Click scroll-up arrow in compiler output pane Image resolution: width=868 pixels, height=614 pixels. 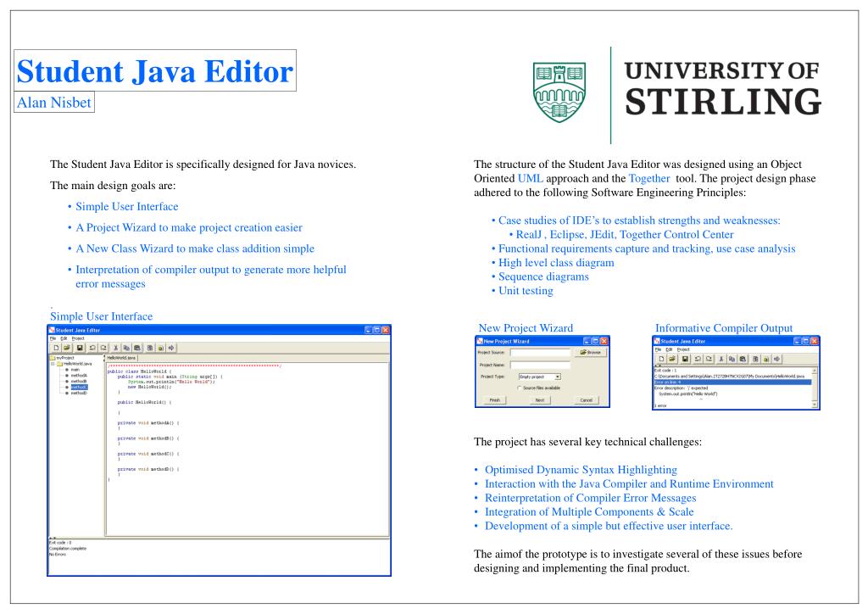(x=815, y=371)
